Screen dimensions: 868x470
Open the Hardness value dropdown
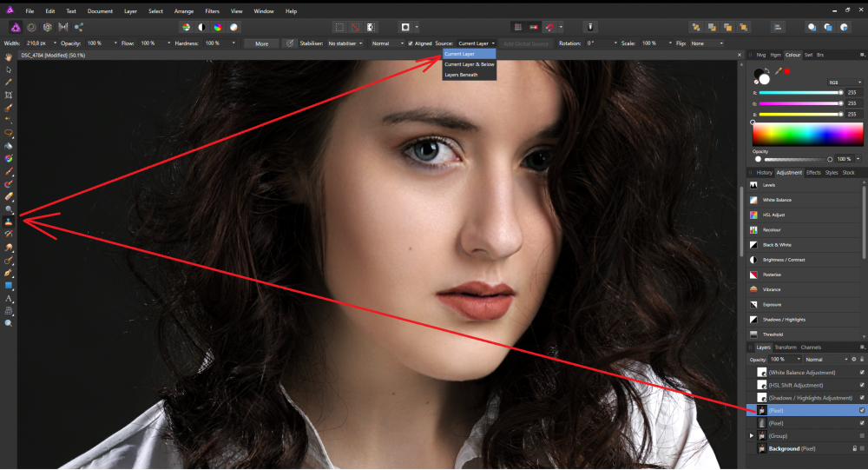click(x=233, y=43)
